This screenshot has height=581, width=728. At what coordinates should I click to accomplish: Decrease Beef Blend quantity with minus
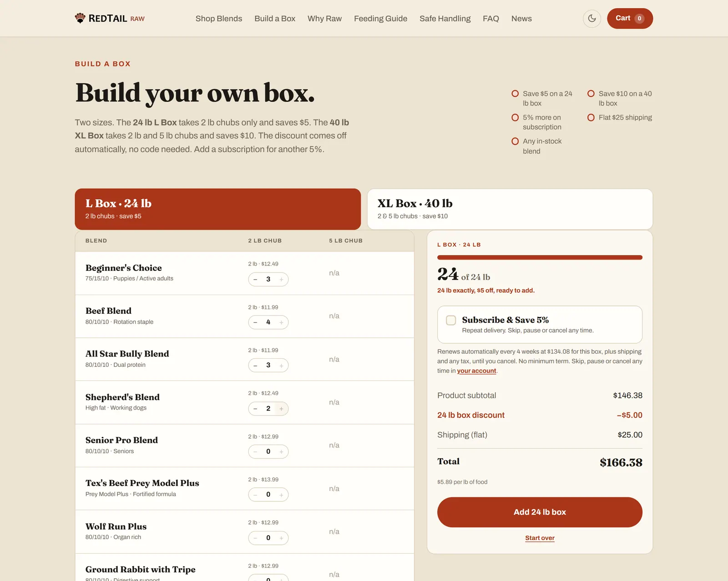pos(255,322)
